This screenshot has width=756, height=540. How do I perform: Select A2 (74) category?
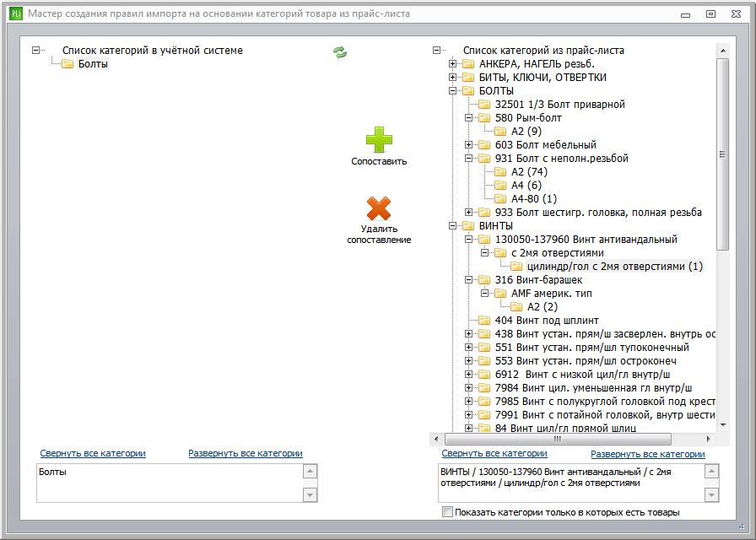(x=529, y=171)
